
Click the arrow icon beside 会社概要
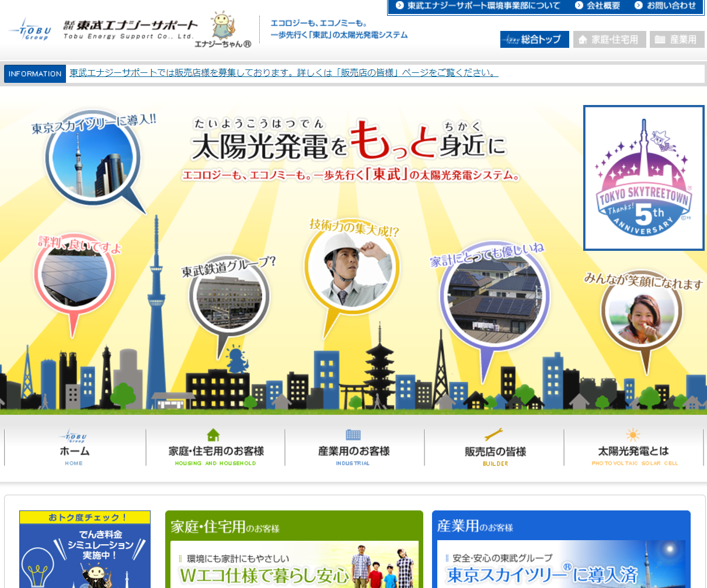[580, 6]
